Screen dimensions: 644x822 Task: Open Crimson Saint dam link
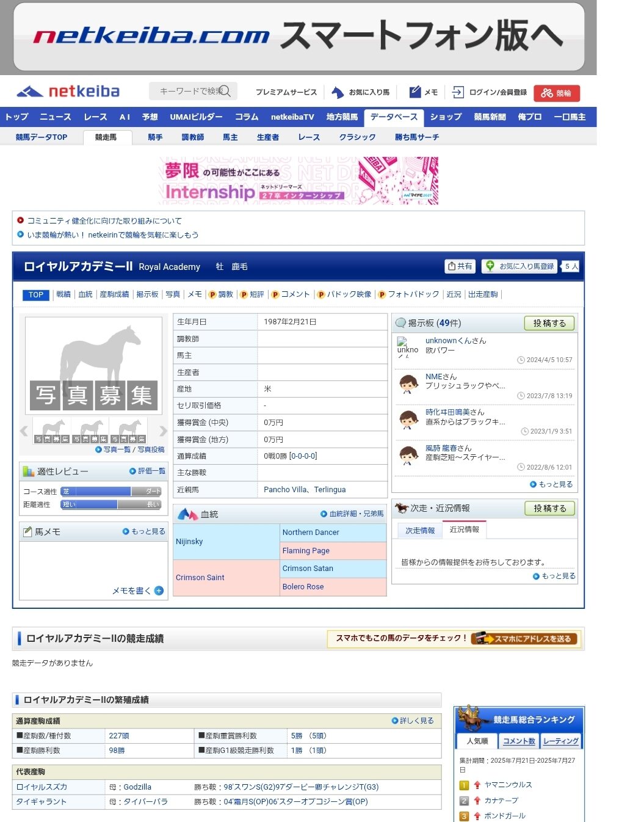(x=200, y=578)
